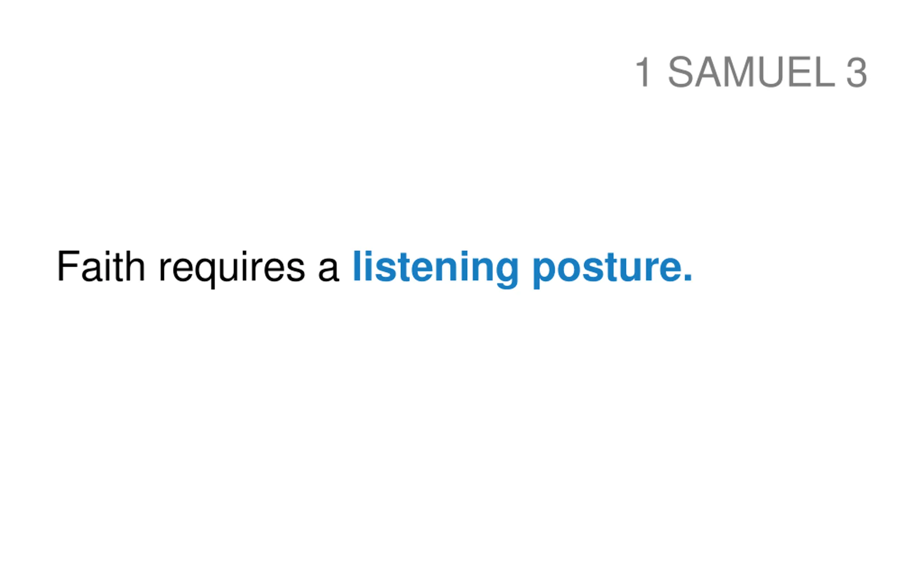
Task: Click the blue word 'listening'
Action: pos(436,269)
